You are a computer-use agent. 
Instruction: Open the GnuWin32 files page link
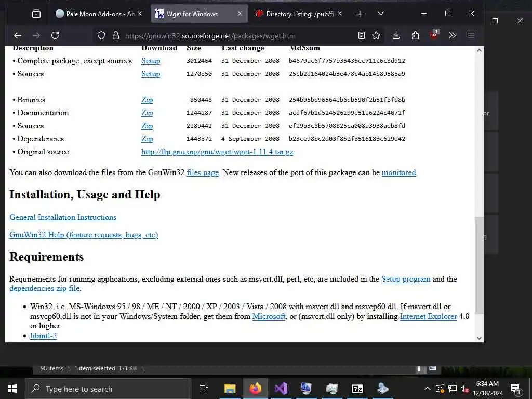coord(203,172)
